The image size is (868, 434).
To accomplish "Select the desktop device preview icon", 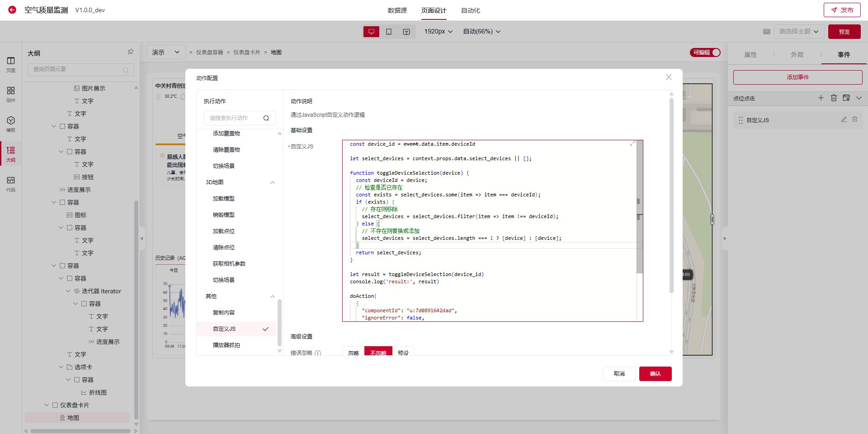I will point(371,32).
